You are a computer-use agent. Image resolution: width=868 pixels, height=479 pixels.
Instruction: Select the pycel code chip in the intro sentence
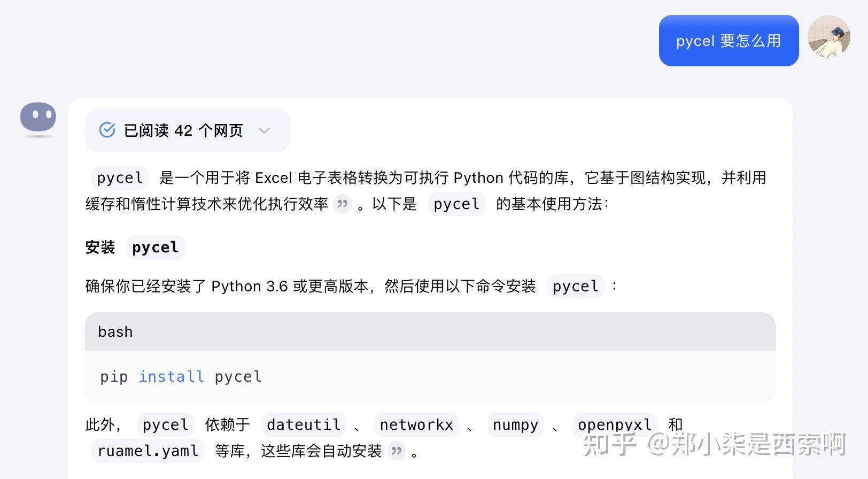119,177
